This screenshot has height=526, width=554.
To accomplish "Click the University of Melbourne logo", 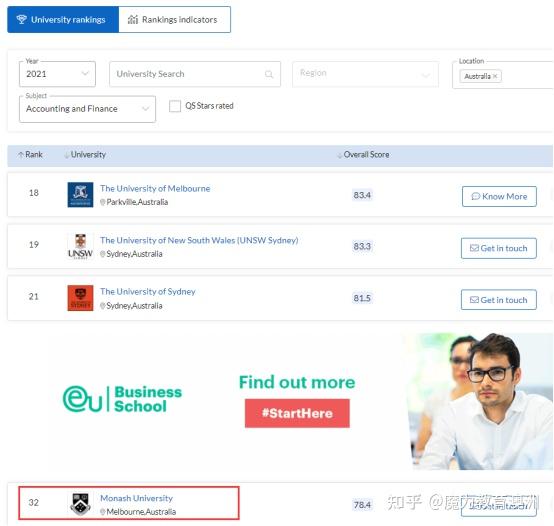I will 81,195.
